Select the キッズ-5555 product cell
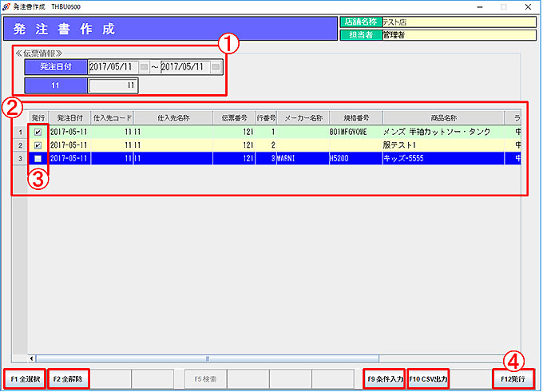 pos(442,158)
